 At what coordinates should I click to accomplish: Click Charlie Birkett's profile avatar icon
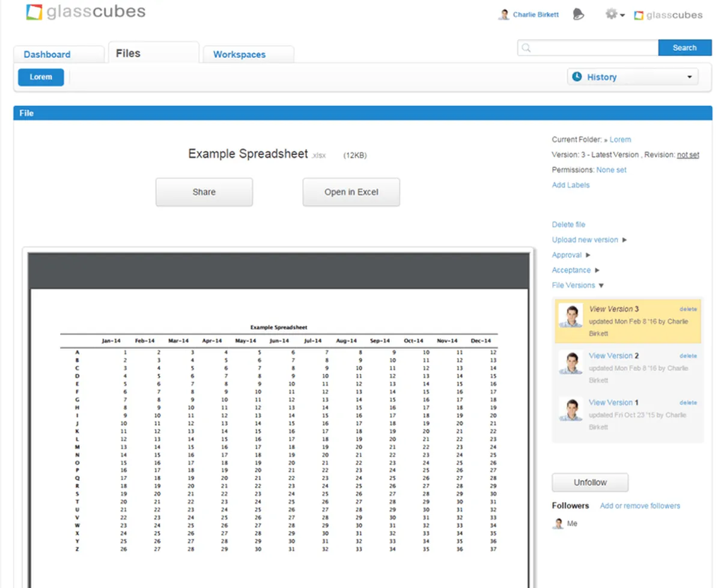503,15
